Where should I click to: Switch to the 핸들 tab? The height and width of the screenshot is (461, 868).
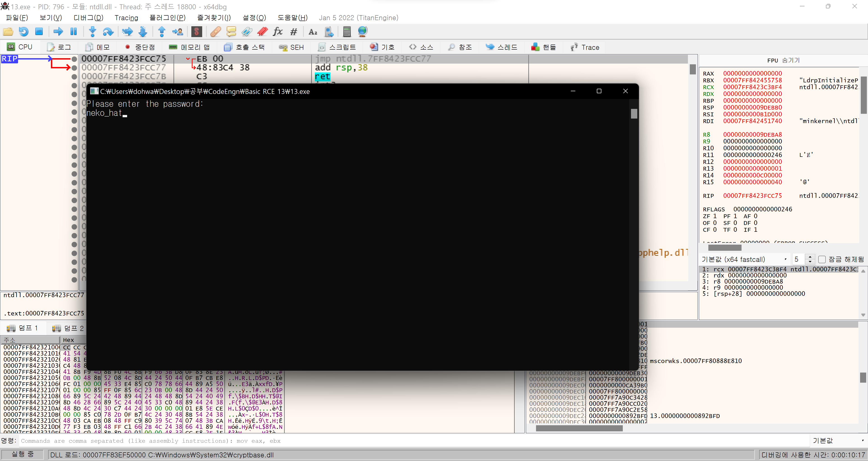click(543, 47)
